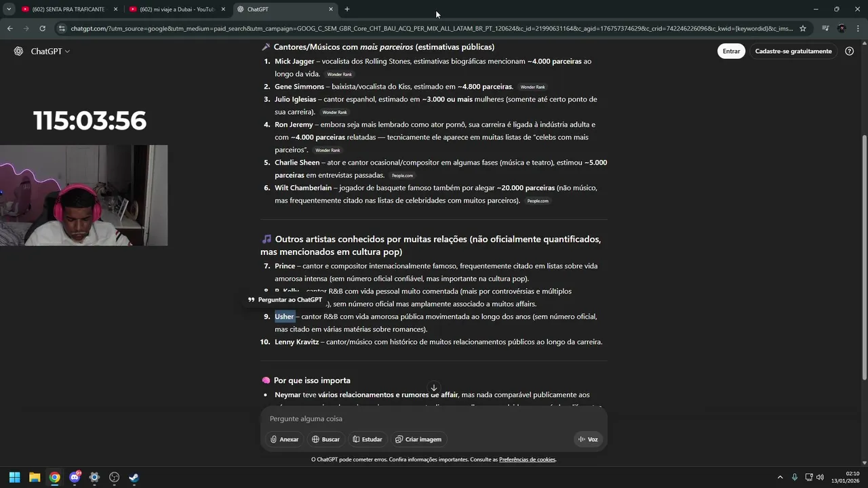Open the tab search dropdown arrow
Viewport: 868px width, 488px height.
pos(8,9)
